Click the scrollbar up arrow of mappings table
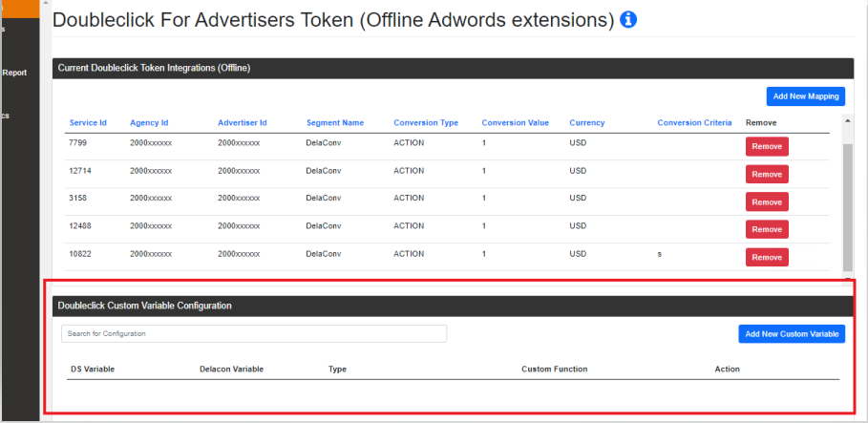This screenshot has height=423, width=868. click(x=848, y=119)
